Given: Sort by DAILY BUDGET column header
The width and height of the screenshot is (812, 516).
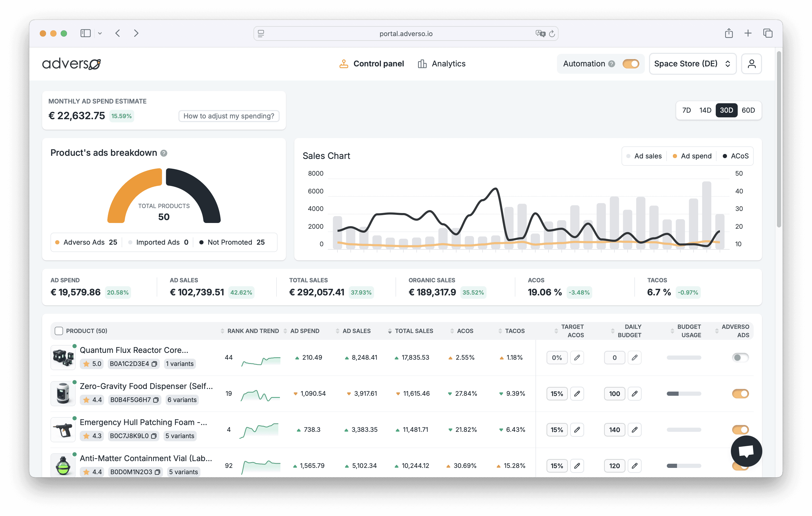Looking at the screenshot, I should pos(626,331).
